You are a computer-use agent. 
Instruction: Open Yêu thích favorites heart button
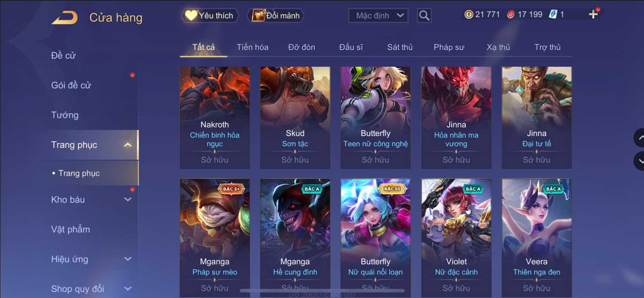210,15
